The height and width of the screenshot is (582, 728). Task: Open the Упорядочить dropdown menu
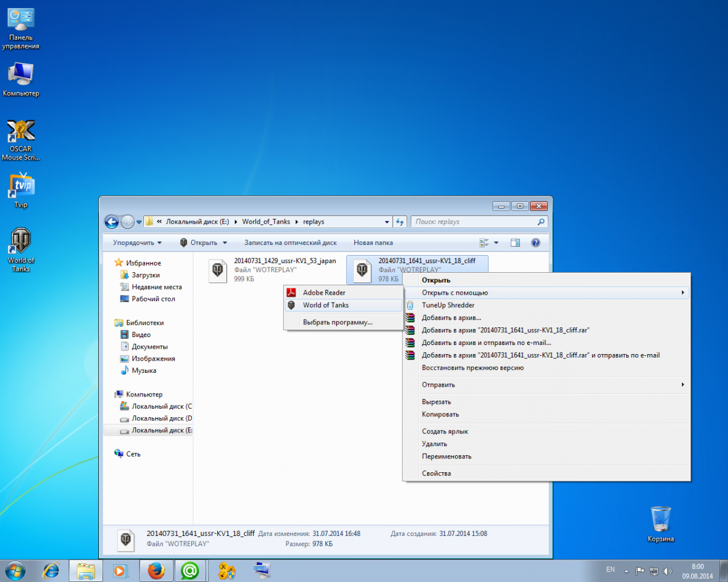coord(137,242)
